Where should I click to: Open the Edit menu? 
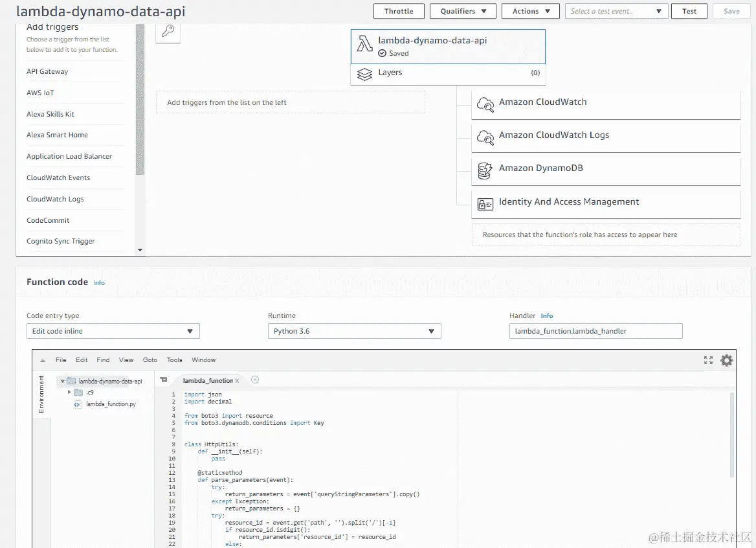click(82, 360)
